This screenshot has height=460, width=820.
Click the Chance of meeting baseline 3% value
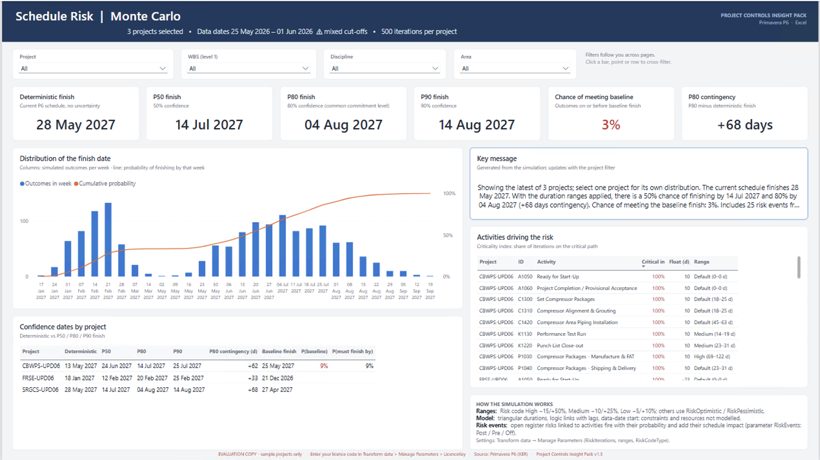point(611,125)
